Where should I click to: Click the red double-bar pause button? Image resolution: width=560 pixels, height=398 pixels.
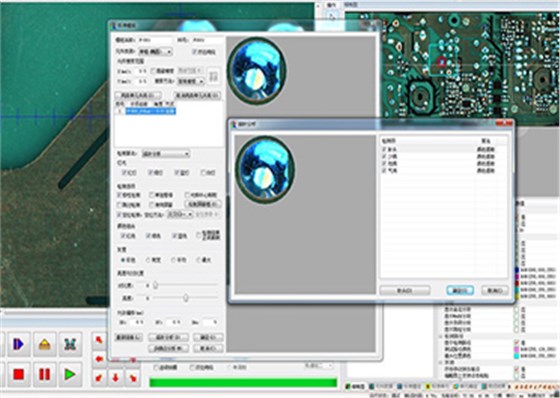click(44, 374)
